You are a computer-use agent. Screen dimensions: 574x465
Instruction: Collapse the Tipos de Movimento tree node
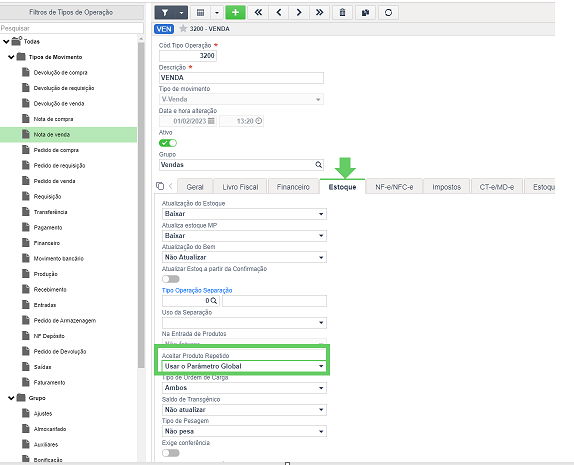[11, 57]
